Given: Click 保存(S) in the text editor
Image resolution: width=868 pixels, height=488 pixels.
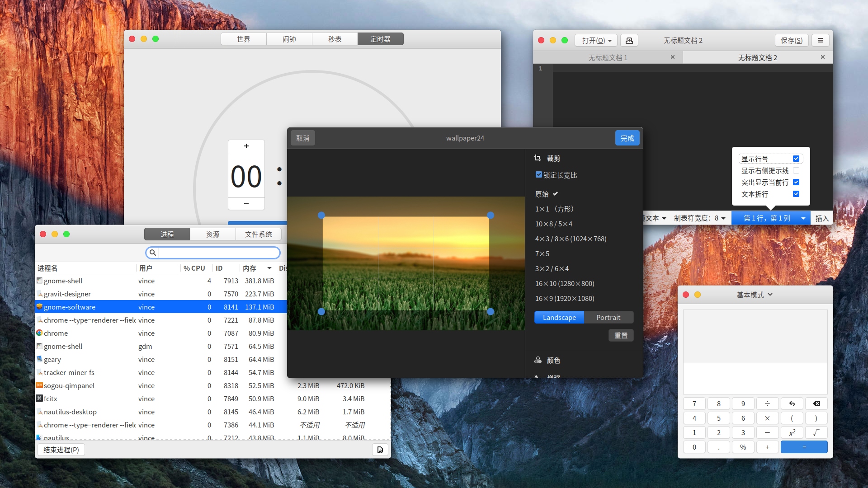Looking at the screenshot, I should pos(792,40).
